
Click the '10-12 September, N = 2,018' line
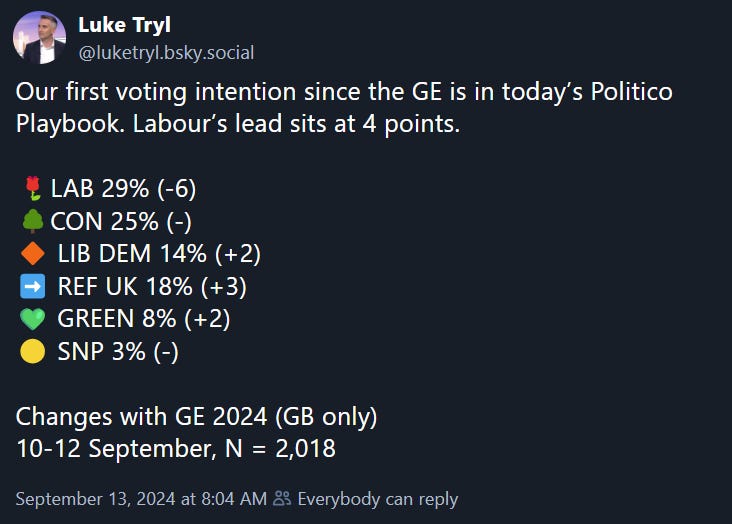[x=176, y=449]
